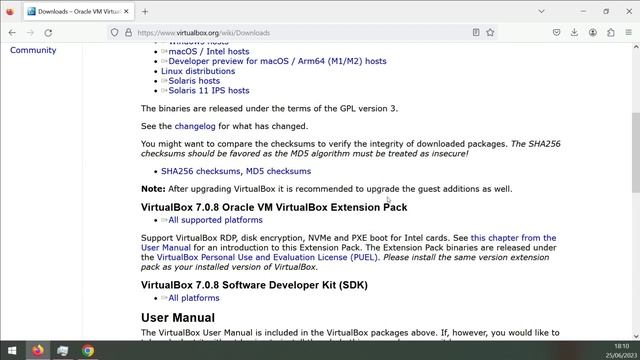Click 'VirtualBox 7.0.8 Oracle VM VirtualBox Extension Pack' heading

click(x=274, y=207)
